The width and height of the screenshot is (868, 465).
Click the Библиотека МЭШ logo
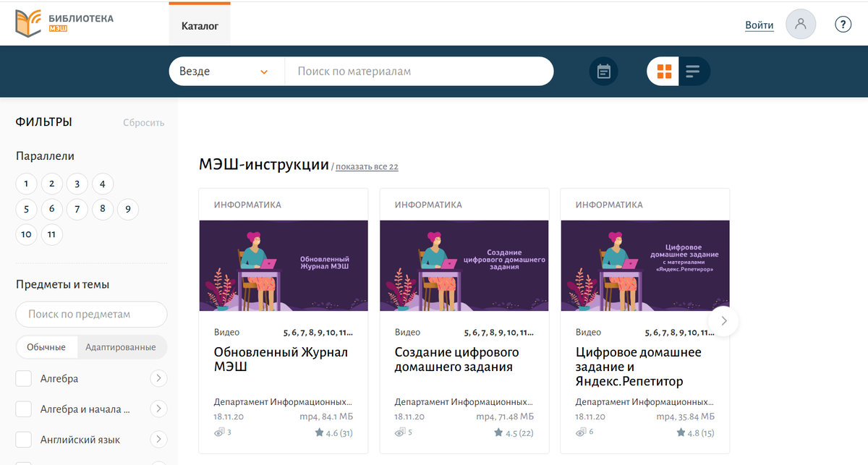64,23
